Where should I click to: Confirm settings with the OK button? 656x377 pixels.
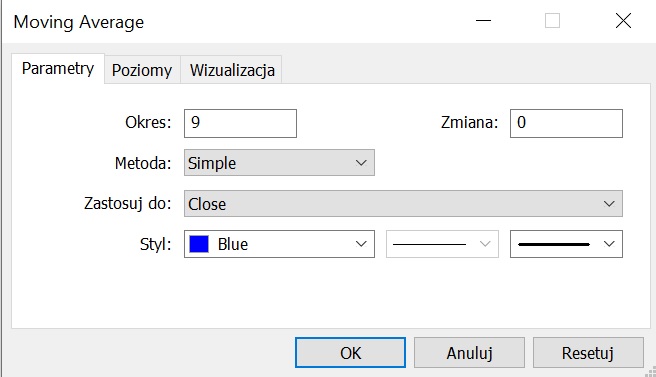[350, 353]
